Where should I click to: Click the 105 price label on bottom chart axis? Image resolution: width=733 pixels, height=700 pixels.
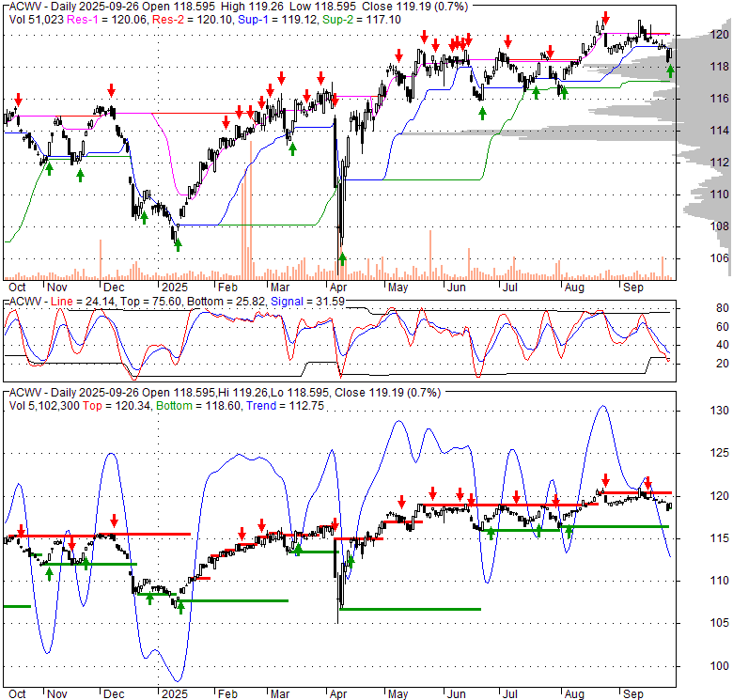click(720, 623)
